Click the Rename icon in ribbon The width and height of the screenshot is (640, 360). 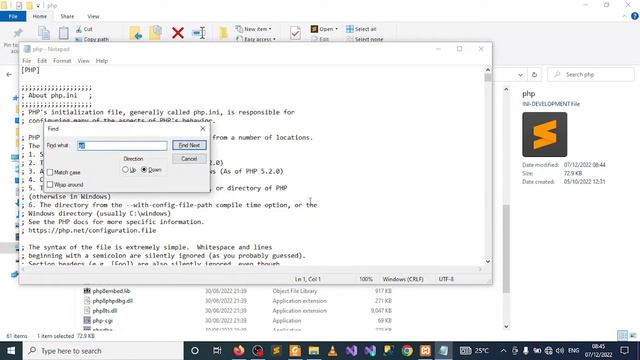199,33
